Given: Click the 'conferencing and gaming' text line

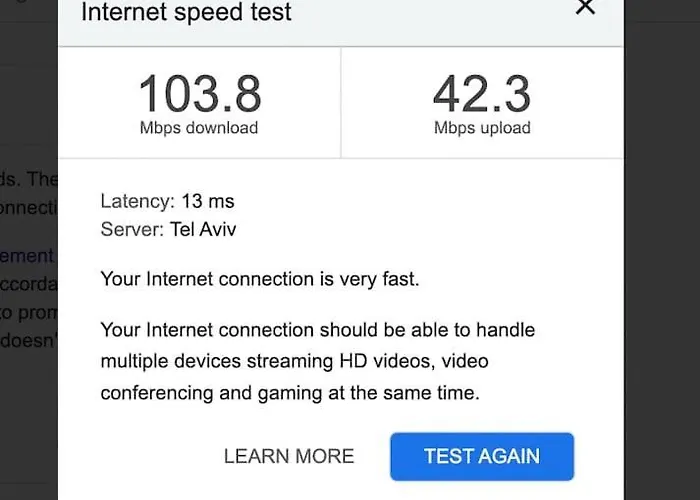Looking at the screenshot, I should coord(290,393).
